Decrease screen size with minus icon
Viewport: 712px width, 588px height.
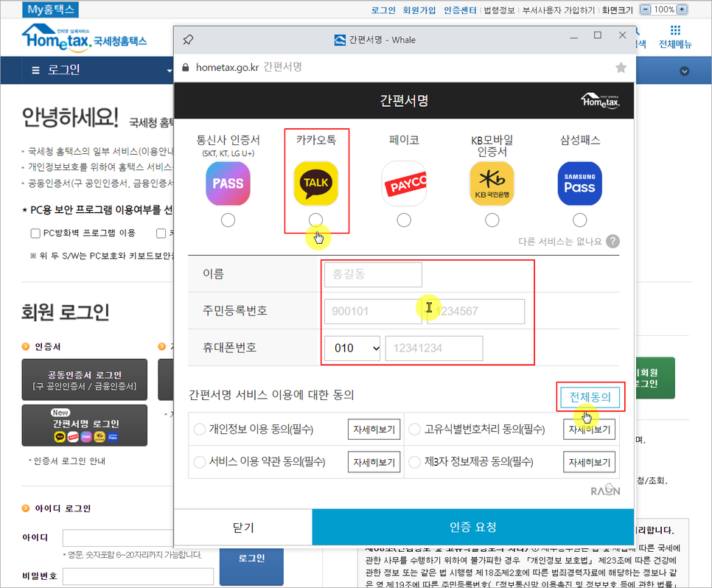pos(645,10)
